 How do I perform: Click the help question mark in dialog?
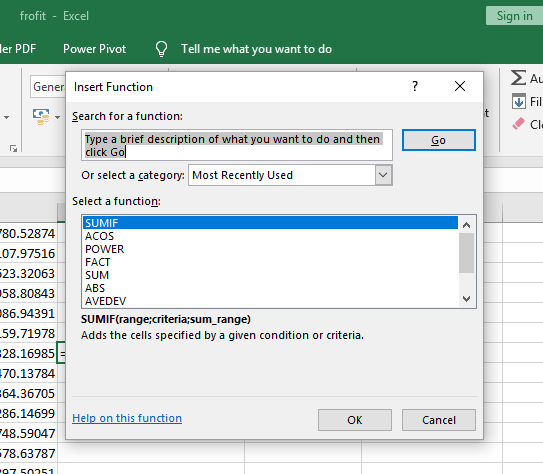click(415, 86)
